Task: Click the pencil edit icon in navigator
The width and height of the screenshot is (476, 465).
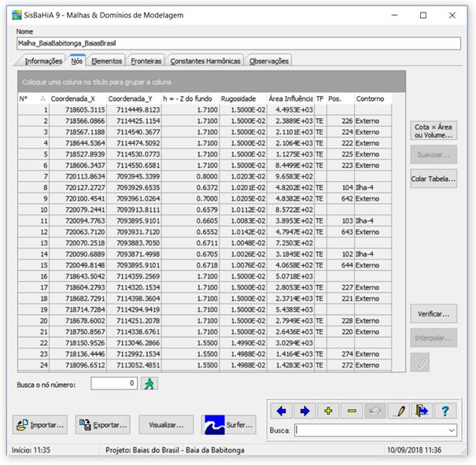Action: click(399, 411)
